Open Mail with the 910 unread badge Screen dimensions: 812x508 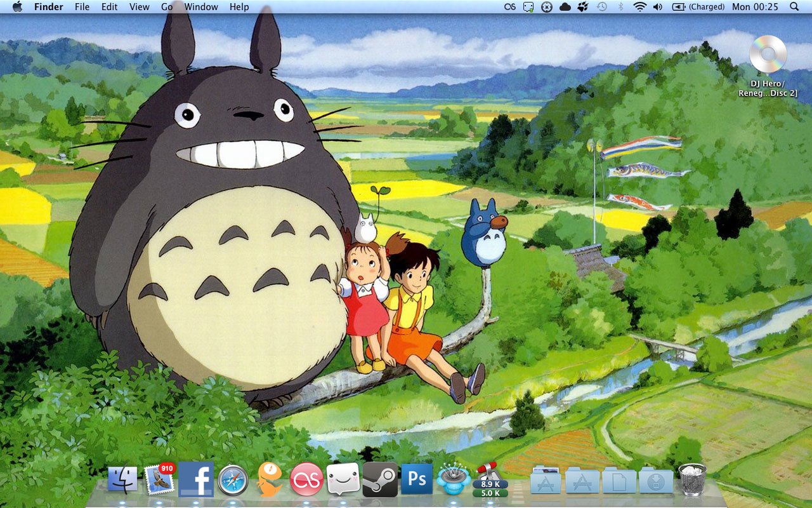[x=159, y=480]
